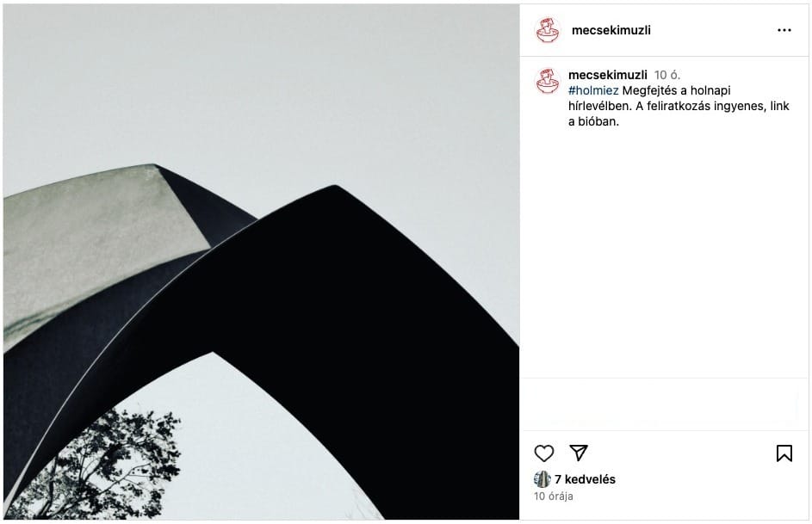
Task: Save the post with the bookmark icon
Action: pyautogui.click(x=784, y=453)
